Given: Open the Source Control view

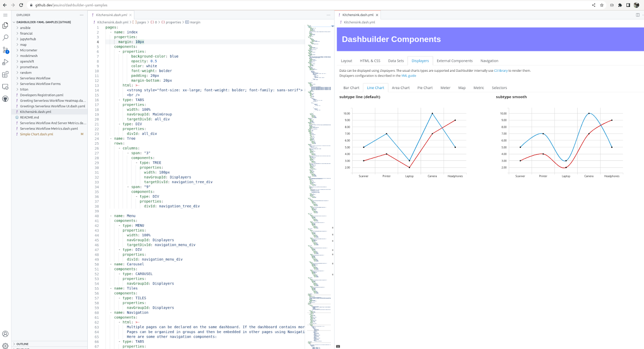Looking at the screenshot, I should tap(5, 50).
